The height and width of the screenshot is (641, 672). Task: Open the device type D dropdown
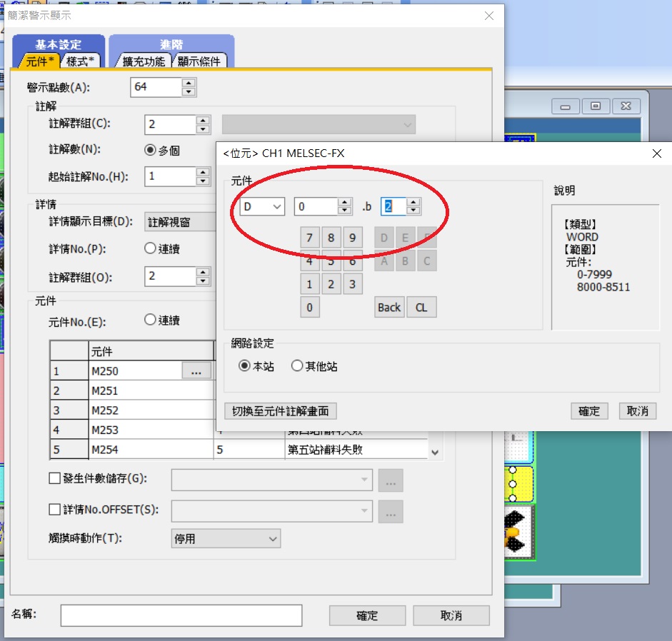262,206
